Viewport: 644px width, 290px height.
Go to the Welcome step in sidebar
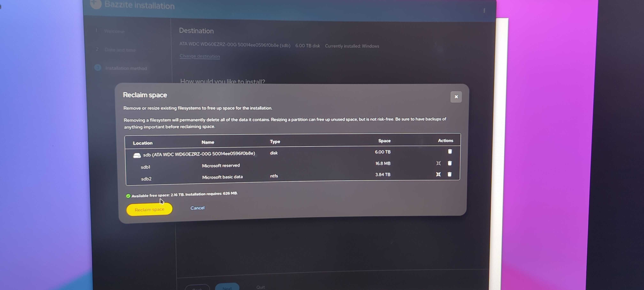coord(114,31)
